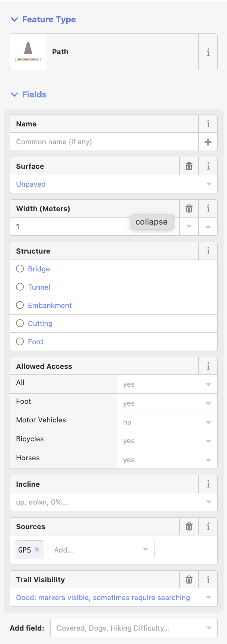The height and width of the screenshot is (644, 227).
Task: Expand the Trail Visibility dropdown
Action: [x=113, y=598]
